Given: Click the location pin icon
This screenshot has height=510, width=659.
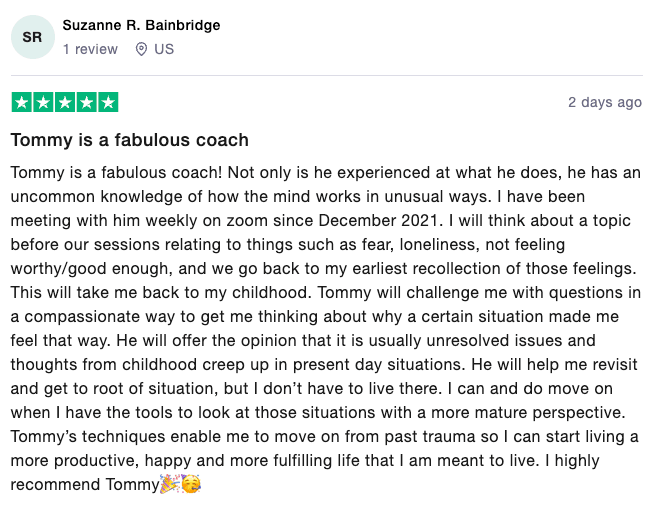Looking at the screenshot, I should click(141, 49).
